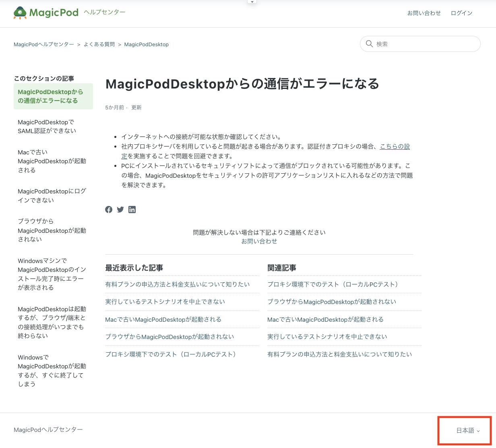Open sidebar MagicPodDesktopにログインできない
The height and width of the screenshot is (448, 496).
pos(53,195)
